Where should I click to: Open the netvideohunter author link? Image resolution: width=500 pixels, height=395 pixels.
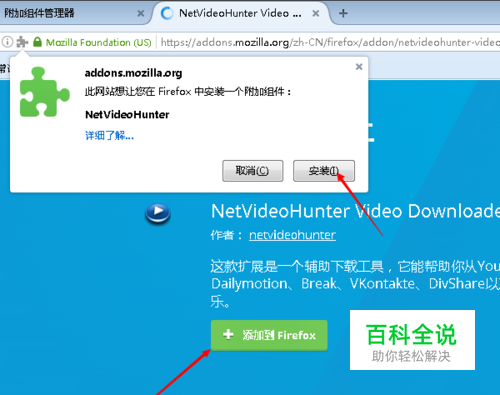[x=292, y=235]
